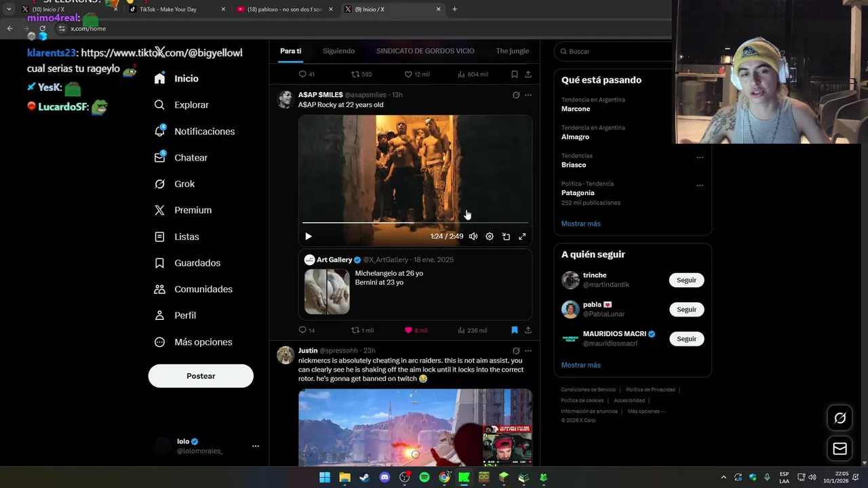Image resolution: width=868 pixels, height=488 pixels.
Task: Switch to SINDICATO DE GORDOS VICIO tab
Action: (x=425, y=51)
